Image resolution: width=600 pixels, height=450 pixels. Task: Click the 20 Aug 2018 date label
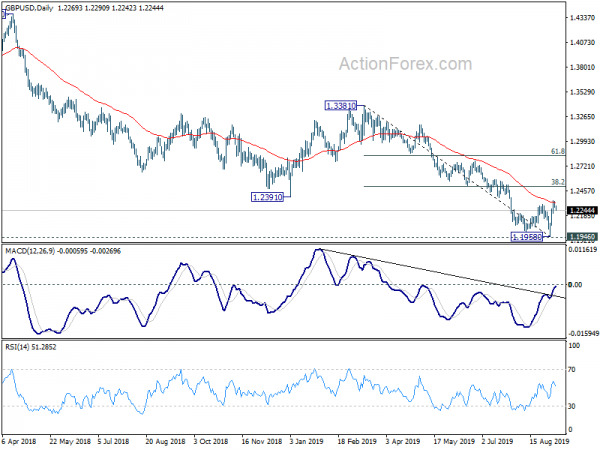[x=166, y=441]
